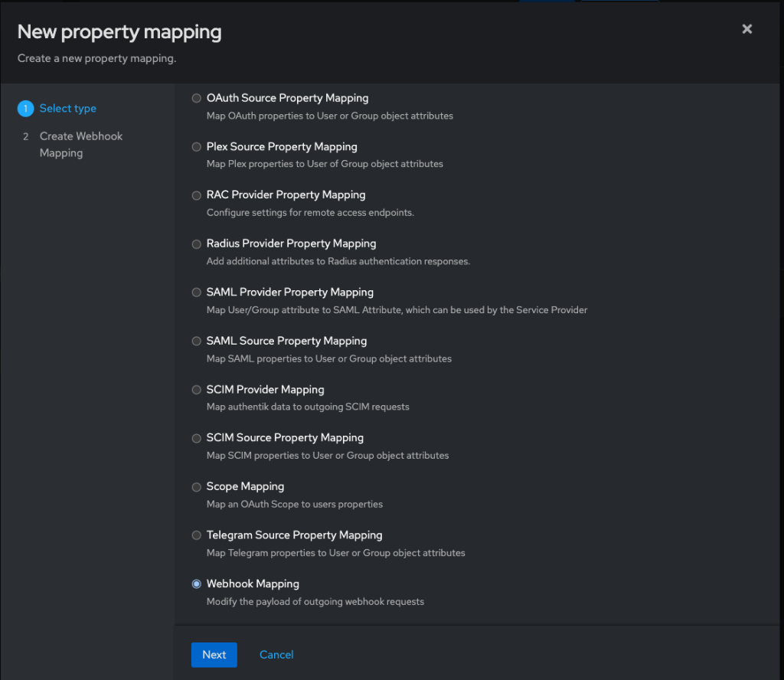Screen dimensions: 784x680
Task: Click the Scope Mapping description text
Action: tap(295, 504)
